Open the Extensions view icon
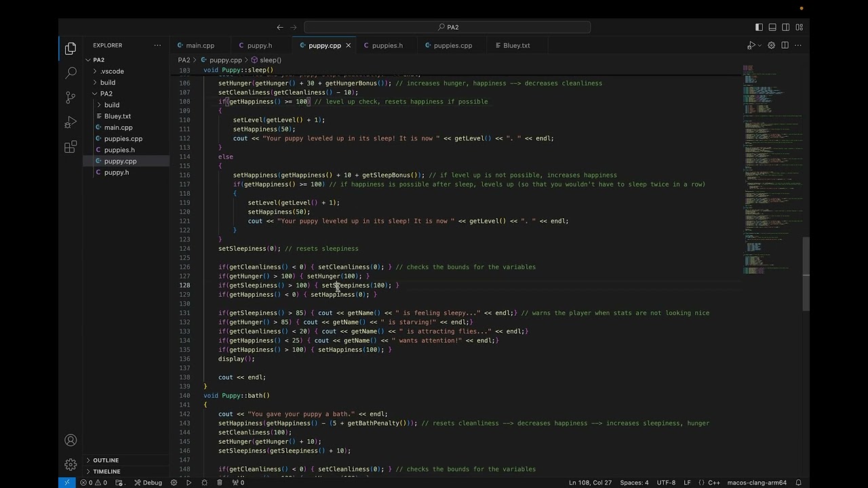The image size is (868, 488). 71,148
